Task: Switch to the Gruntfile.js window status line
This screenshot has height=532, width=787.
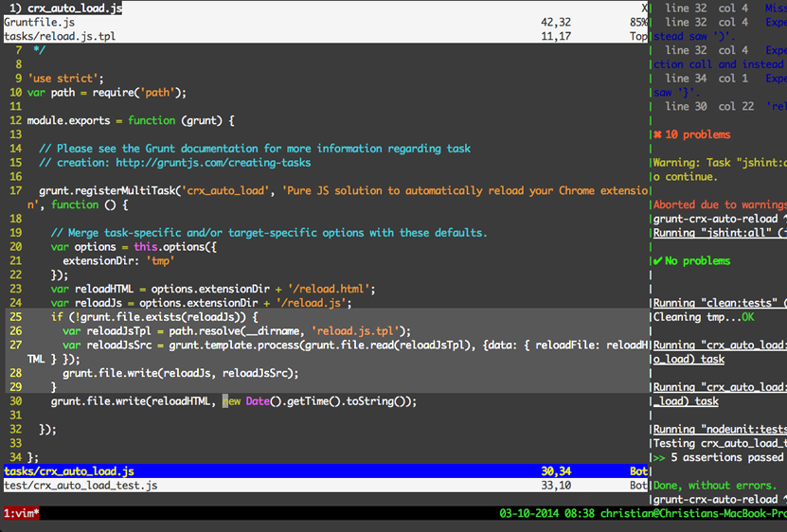Action: [x=326, y=22]
